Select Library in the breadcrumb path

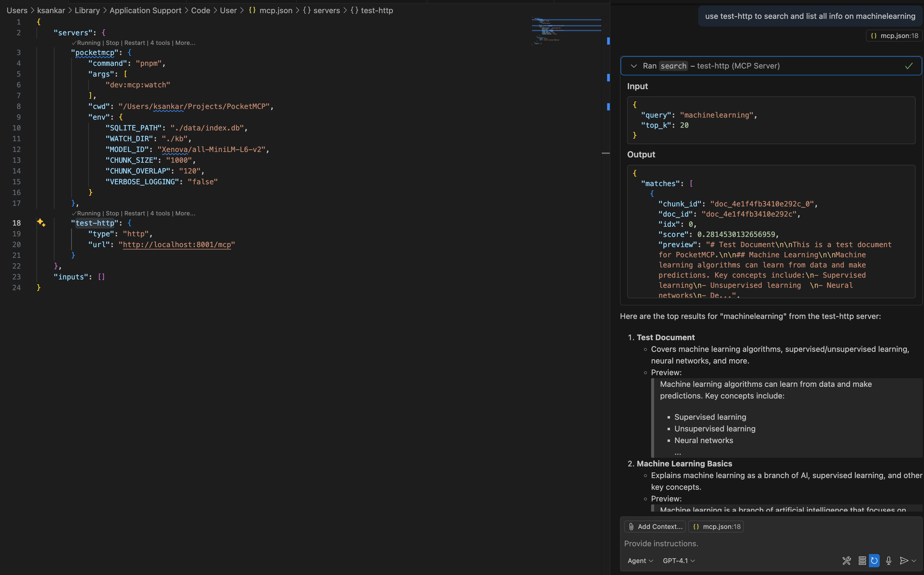click(x=87, y=10)
